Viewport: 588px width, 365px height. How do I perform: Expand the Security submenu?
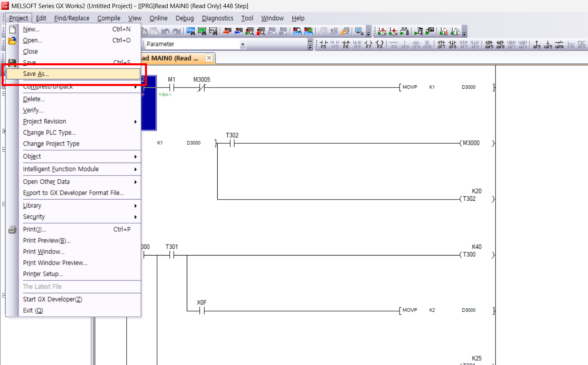[136, 217]
